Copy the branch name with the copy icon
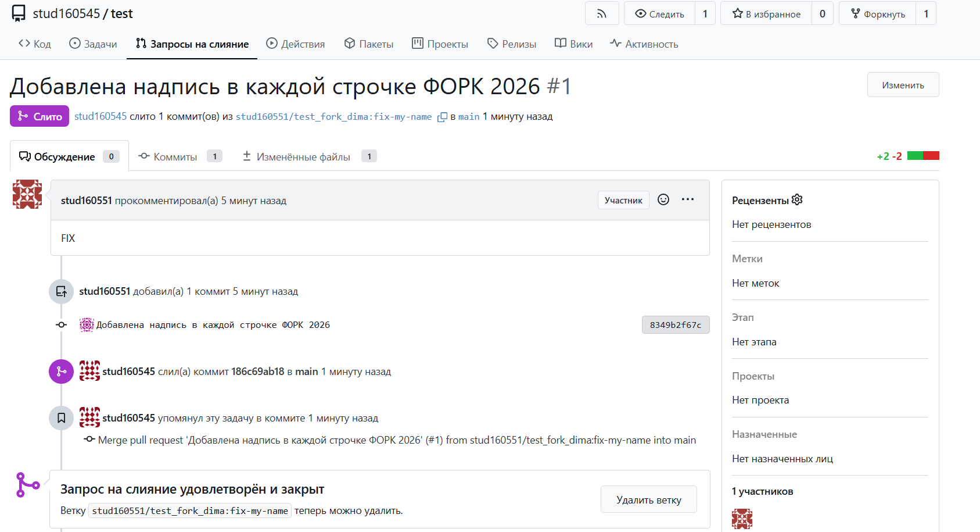980x532 pixels. 442,117
